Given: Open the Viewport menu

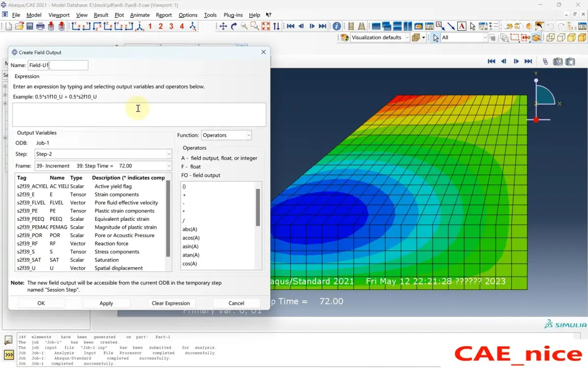Looking at the screenshot, I should [x=59, y=15].
